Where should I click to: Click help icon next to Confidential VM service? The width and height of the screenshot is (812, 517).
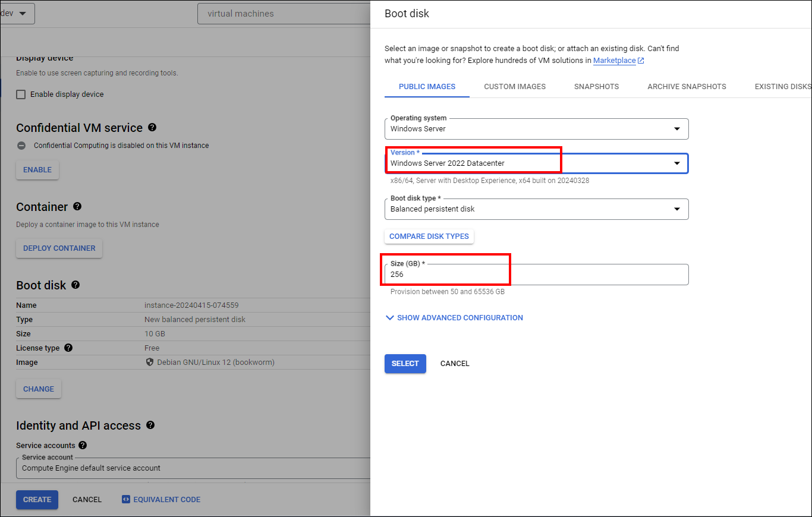click(x=152, y=128)
